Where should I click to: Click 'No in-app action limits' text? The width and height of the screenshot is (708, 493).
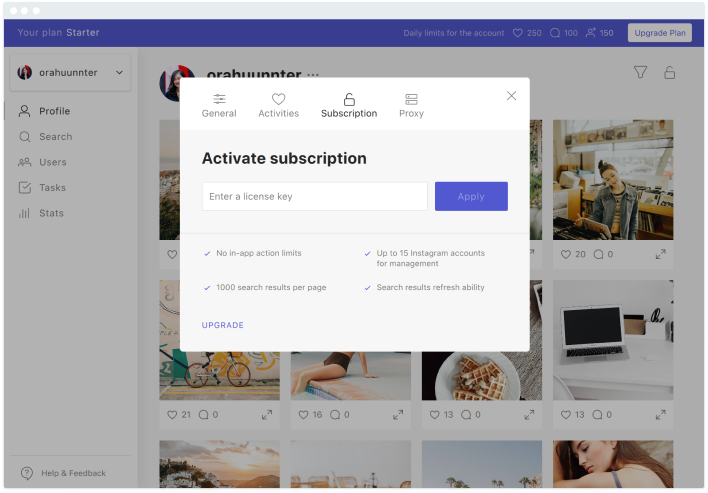259,253
